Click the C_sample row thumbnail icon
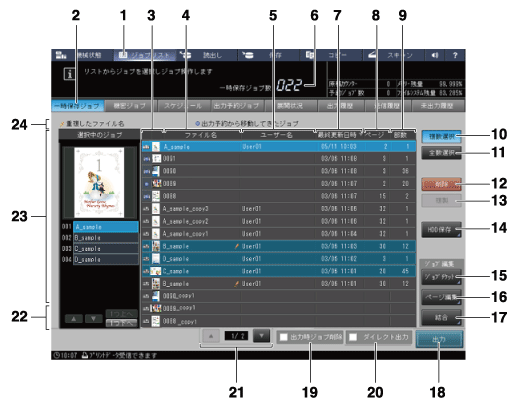The image size is (517, 399). [156, 271]
